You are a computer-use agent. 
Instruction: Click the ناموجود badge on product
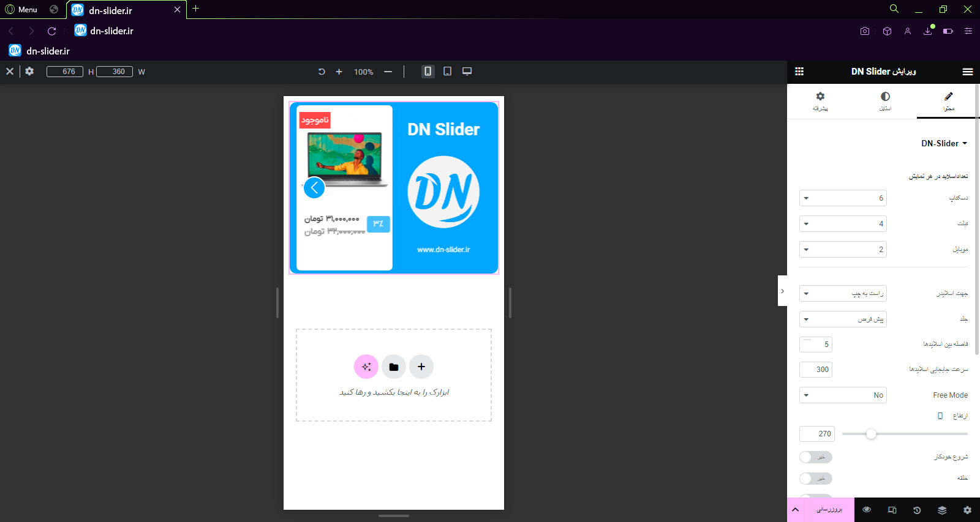pyautogui.click(x=315, y=120)
